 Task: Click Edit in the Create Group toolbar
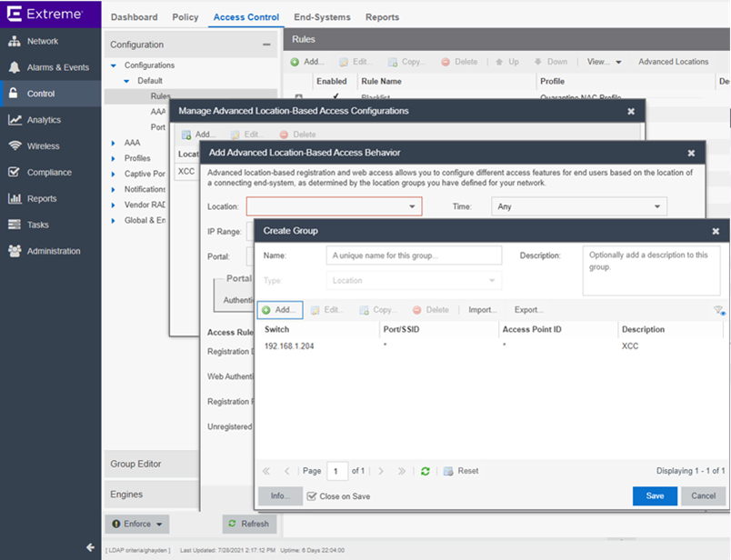327,310
